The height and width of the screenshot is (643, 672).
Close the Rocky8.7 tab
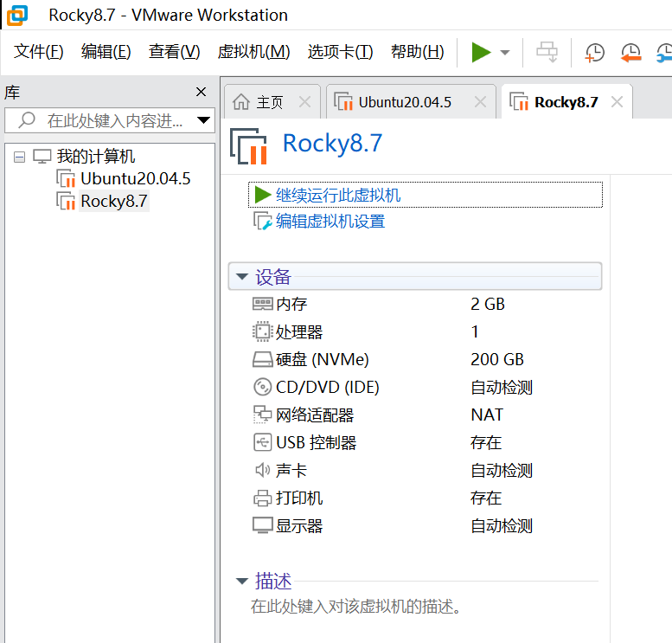click(617, 102)
